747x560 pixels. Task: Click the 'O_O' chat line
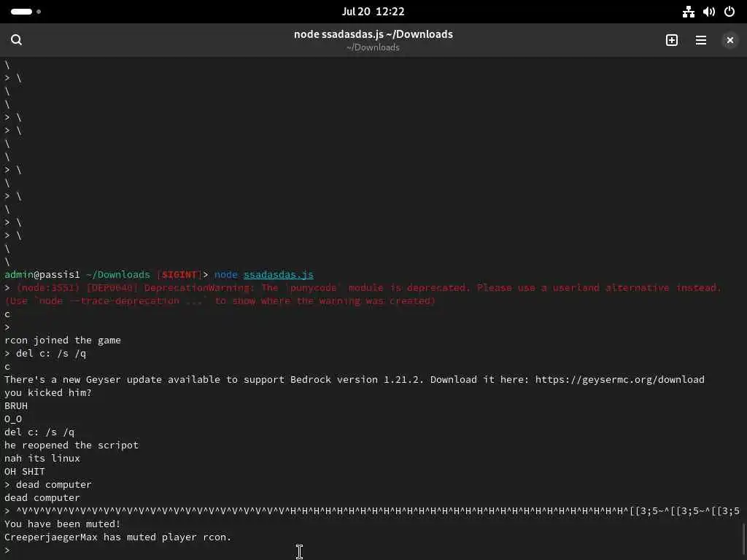[13, 419]
